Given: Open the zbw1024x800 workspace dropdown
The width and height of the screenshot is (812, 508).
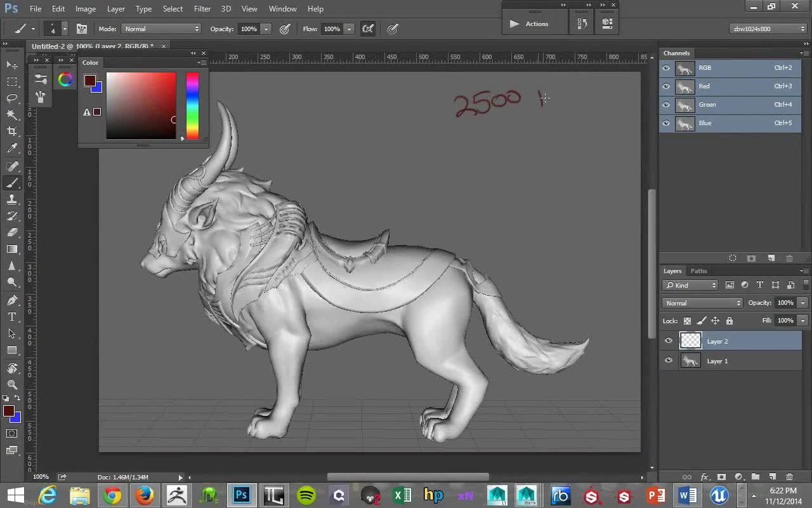Looking at the screenshot, I should [x=768, y=29].
